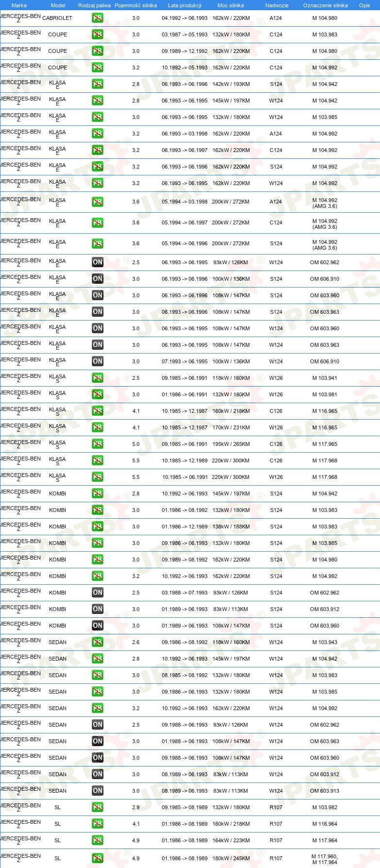Click the engine code M 103.941

(x=325, y=378)
